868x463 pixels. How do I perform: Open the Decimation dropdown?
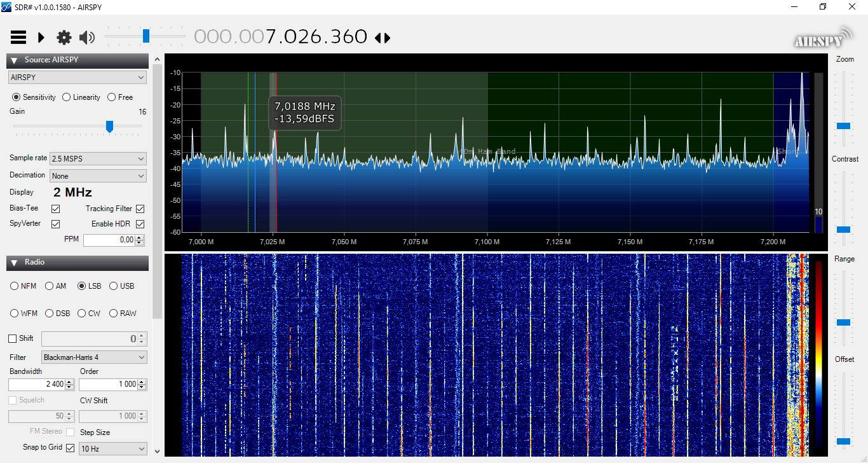(98, 176)
